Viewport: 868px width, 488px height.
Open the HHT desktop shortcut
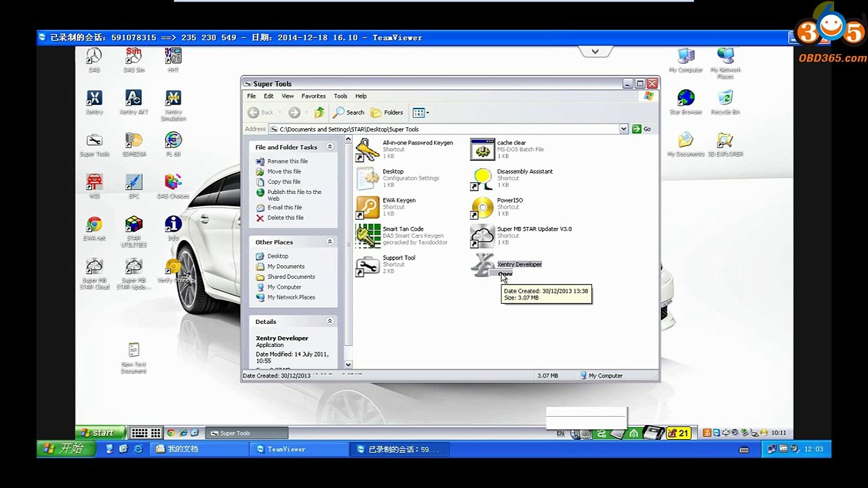(x=173, y=60)
